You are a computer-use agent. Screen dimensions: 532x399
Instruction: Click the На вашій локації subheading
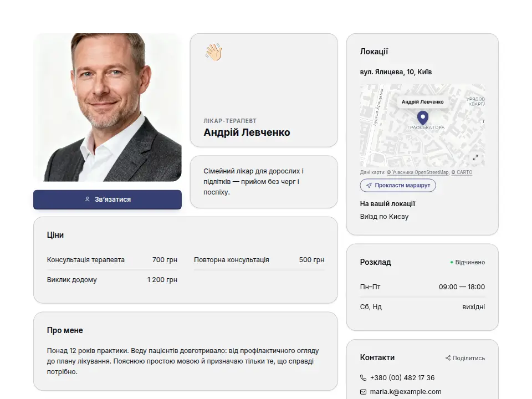tap(387, 204)
